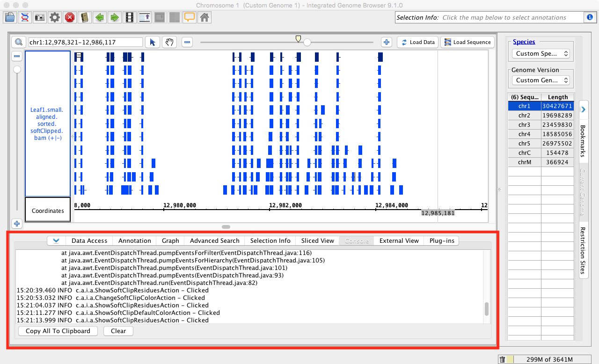Select the Leaf1.small.aligned bam track label
This screenshot has width=599, height=364.
(48, 124)
